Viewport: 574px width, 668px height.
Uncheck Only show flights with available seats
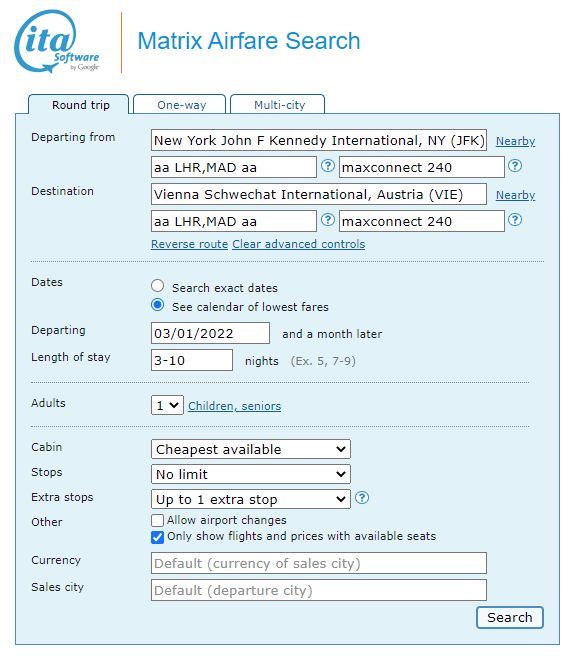pos(157,537)
